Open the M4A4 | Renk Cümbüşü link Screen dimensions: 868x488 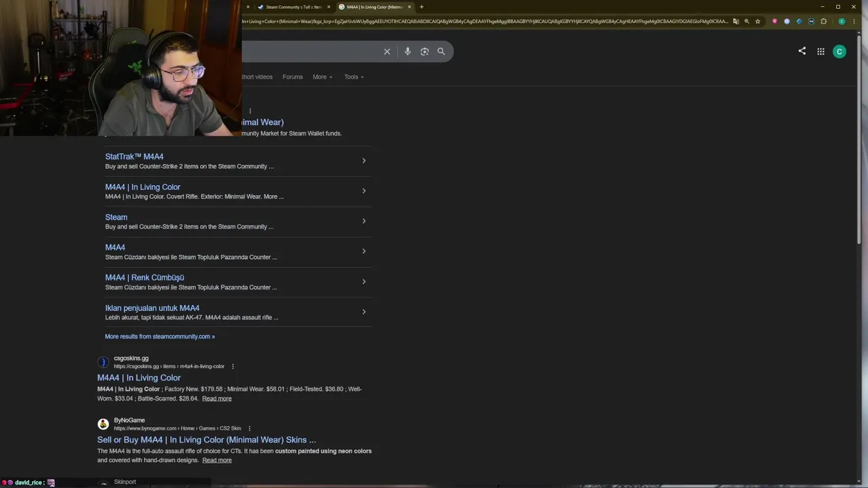pyautogui.click(x=144, y=278)
